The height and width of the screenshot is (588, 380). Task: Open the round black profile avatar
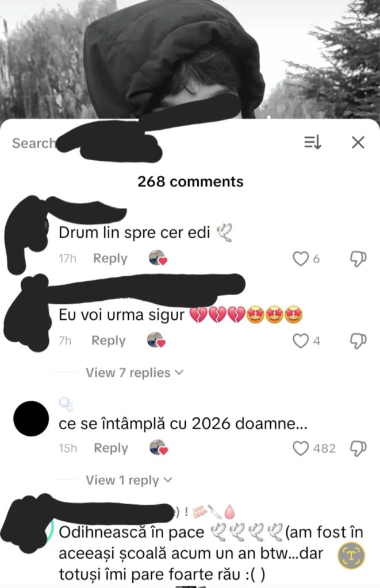pos(31,419)
